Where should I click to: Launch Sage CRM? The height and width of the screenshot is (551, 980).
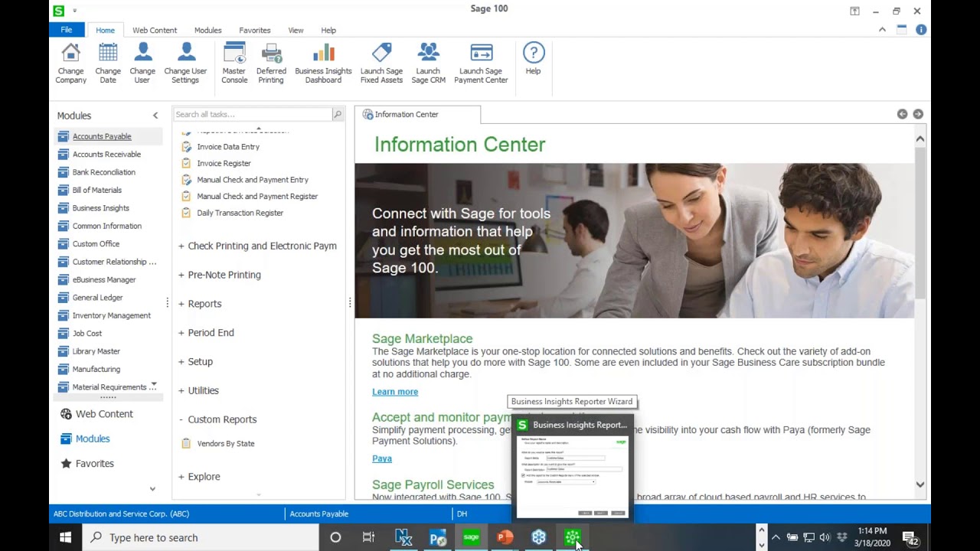pos(428,63)
